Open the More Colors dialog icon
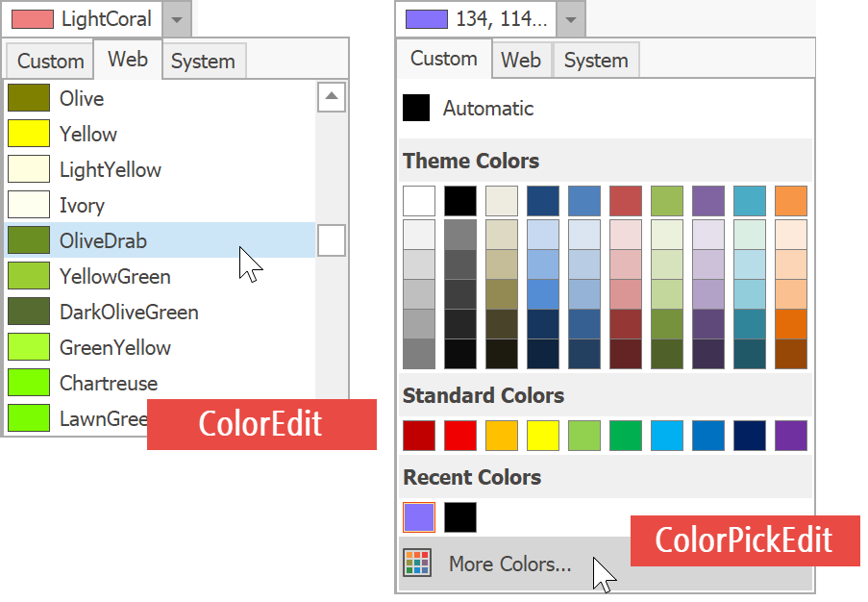 417,564
